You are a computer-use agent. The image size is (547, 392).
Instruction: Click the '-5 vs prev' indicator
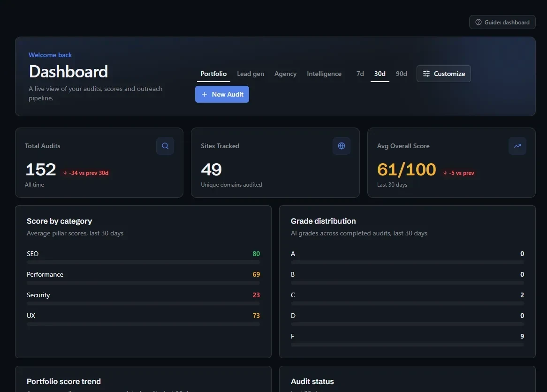tap(459, 173)
